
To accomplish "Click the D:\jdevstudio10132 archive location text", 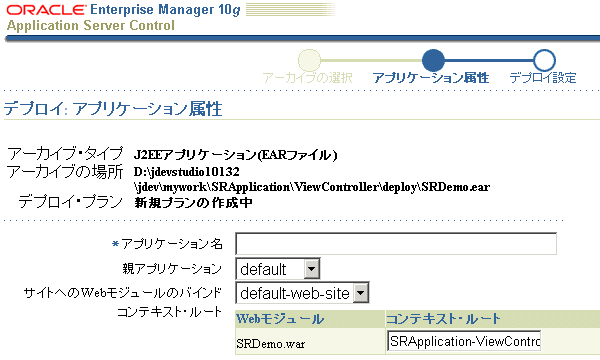I will pos(187,171).
